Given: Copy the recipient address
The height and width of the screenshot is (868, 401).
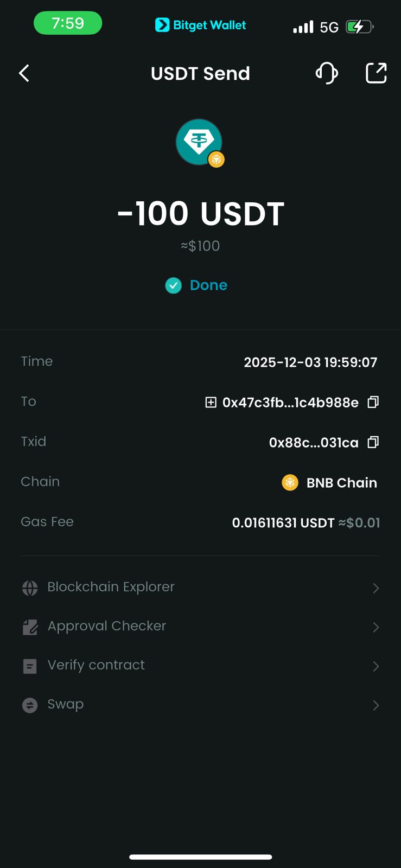Looking at the screenshot, I should (x=373, y=402).
